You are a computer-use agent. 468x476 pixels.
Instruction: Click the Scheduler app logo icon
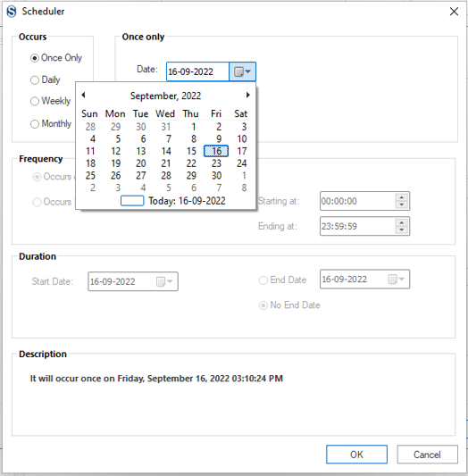point(12,12)
